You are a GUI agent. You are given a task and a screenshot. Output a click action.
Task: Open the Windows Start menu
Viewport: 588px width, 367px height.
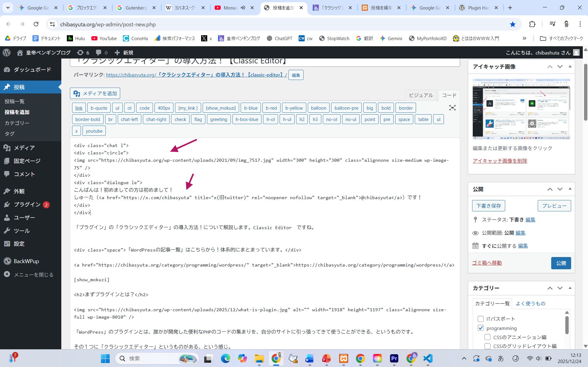(105, 358)
